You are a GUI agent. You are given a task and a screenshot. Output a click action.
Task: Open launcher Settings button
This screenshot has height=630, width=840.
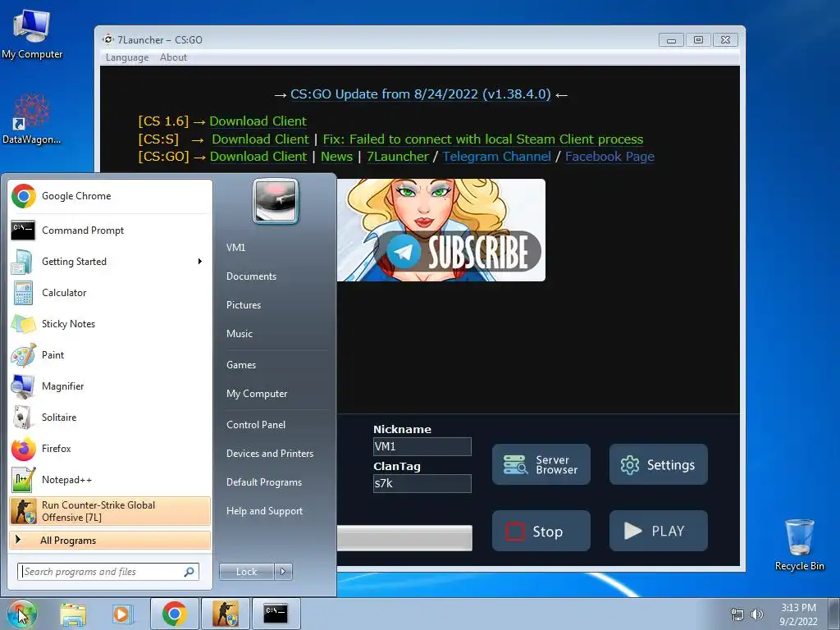(x=659, y=464)
